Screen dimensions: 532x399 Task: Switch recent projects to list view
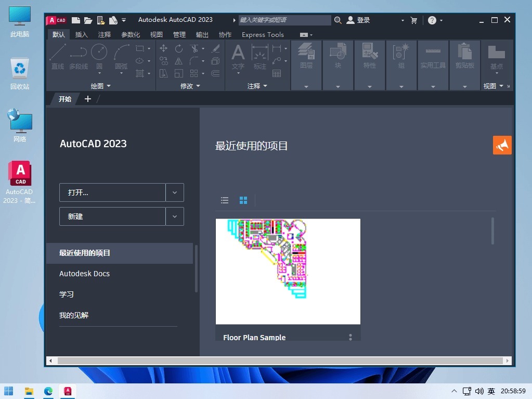click(x=224, y=200)
